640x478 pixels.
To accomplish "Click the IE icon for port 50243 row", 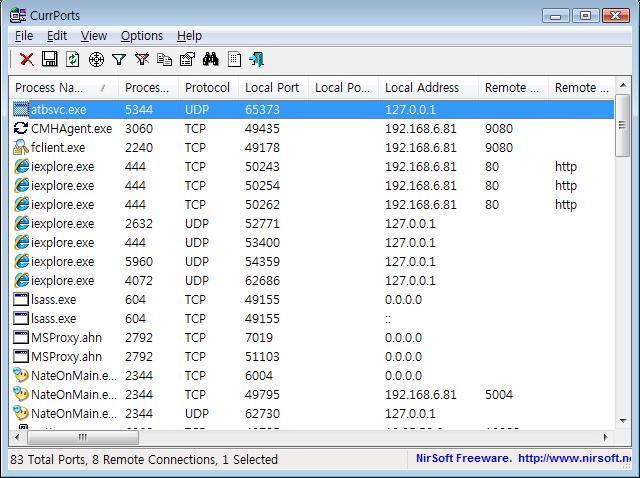I will click(x=21, y=167).
